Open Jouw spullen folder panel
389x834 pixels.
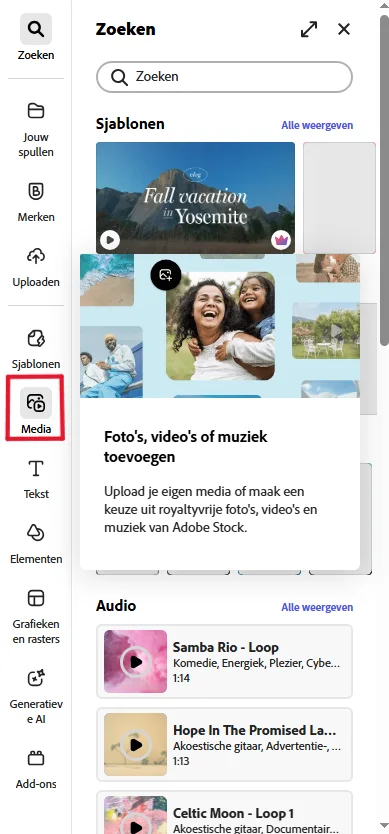pyautogui.click(x=36, y=130)
